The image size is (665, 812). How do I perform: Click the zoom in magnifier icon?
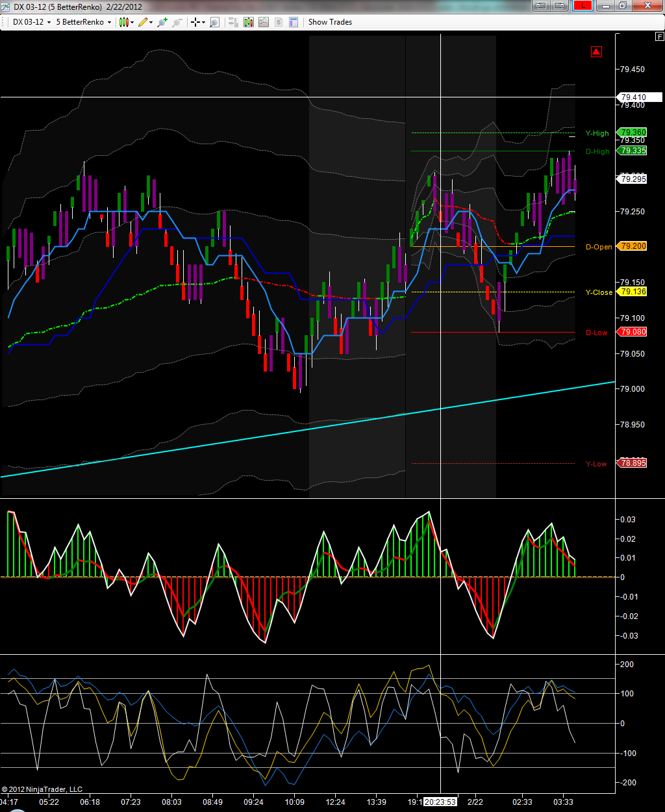(x=162, y=22)
